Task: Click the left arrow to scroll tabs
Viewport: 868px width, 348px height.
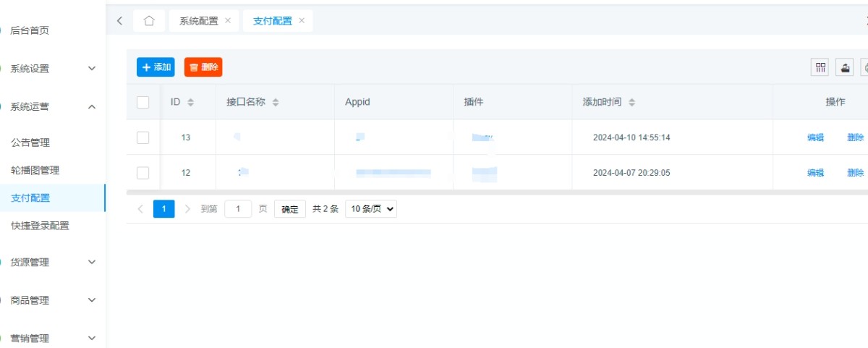Action: (119, 21)
